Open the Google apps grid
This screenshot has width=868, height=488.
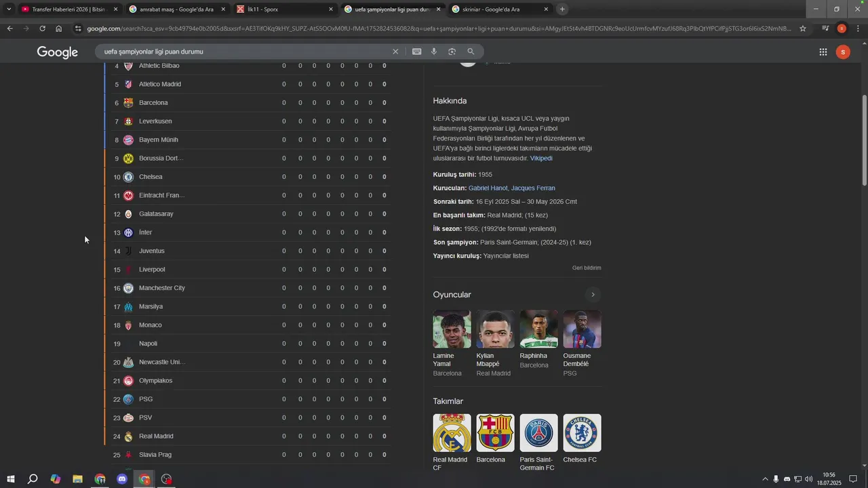pyautogui.click(x=823, y=52)
